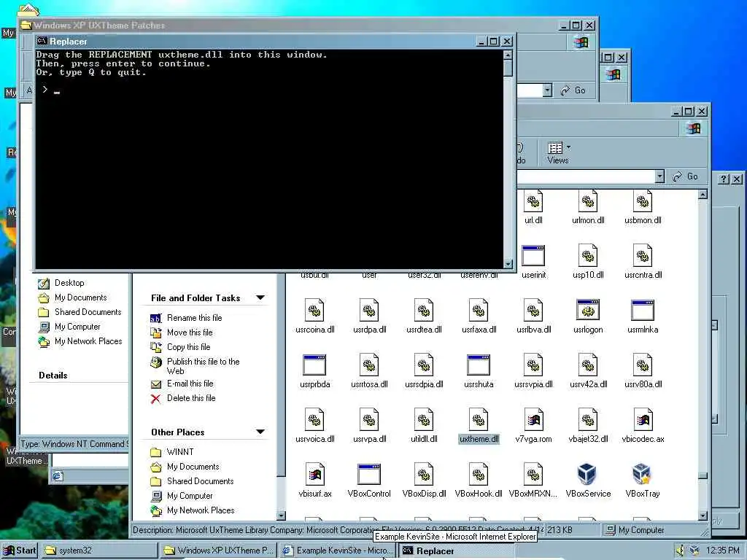Click Move this file

pyautogui.click(x=190, y=332)
